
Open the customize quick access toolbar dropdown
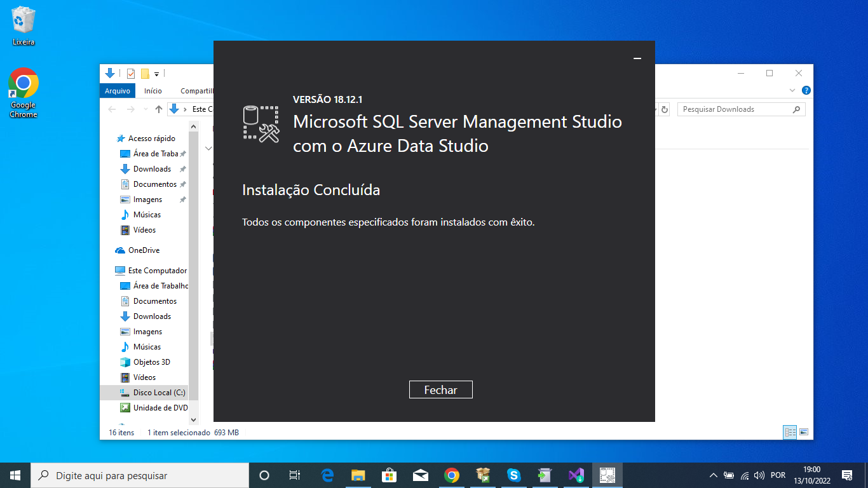pyautogui.click(x=156, y=74)
